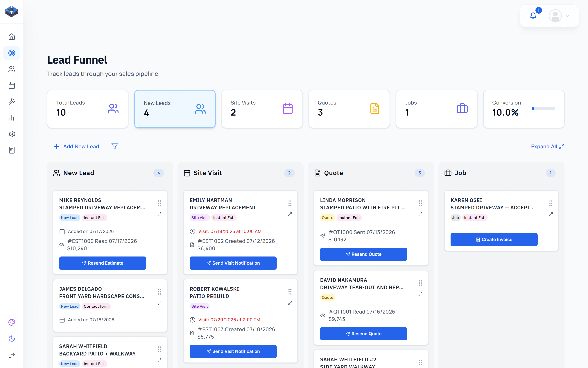Select the Jobs stat card
The width and height of the screenshot is (588, 368).
coord(436,109)
